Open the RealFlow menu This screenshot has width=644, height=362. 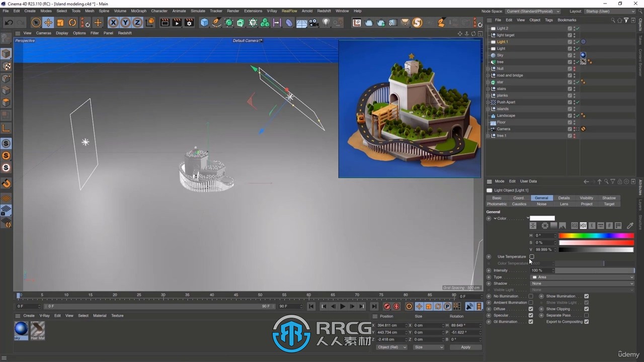289,11
